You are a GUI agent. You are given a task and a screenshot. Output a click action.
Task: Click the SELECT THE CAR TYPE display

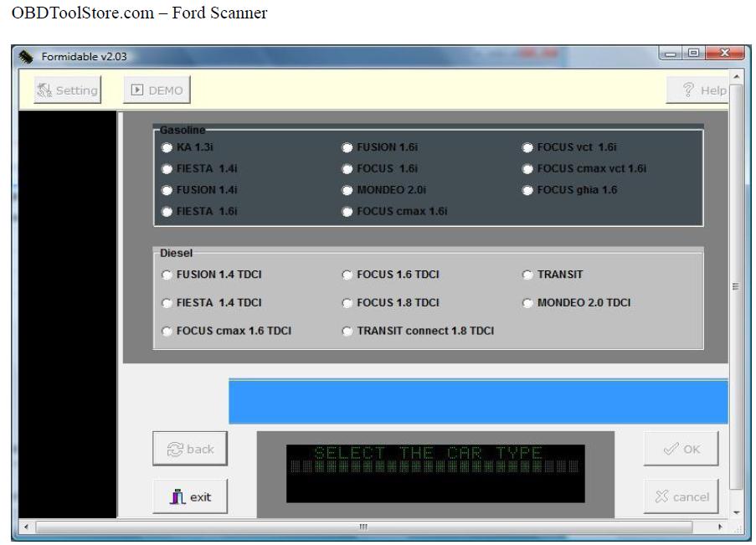(435, 466)
